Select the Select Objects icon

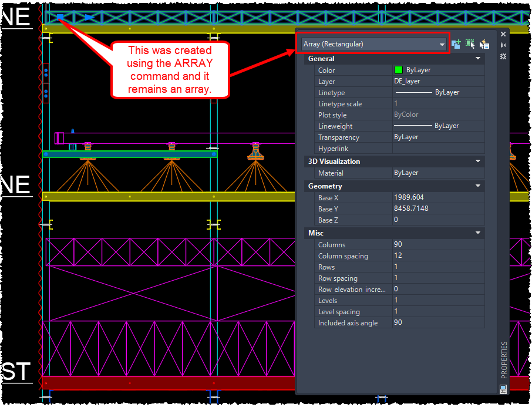(x=469, y=43)
